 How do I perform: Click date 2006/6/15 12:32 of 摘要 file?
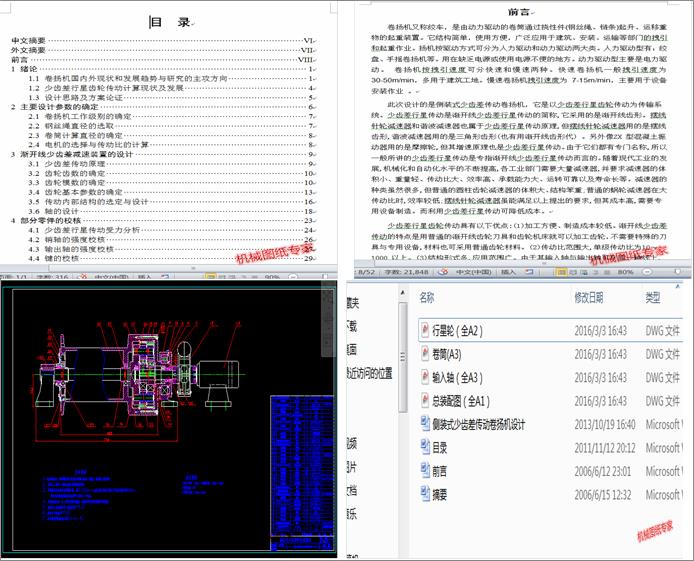click(x=602, y=494)
